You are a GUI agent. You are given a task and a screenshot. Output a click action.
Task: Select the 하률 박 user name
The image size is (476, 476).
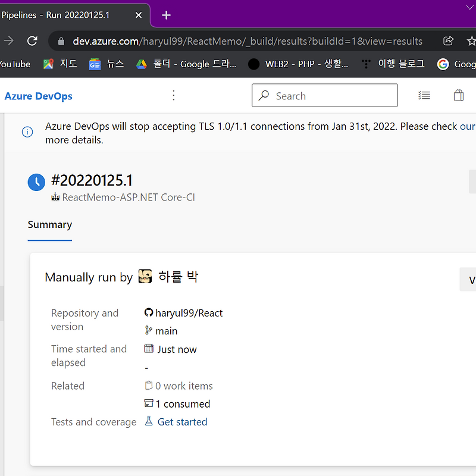click(178, 277)
